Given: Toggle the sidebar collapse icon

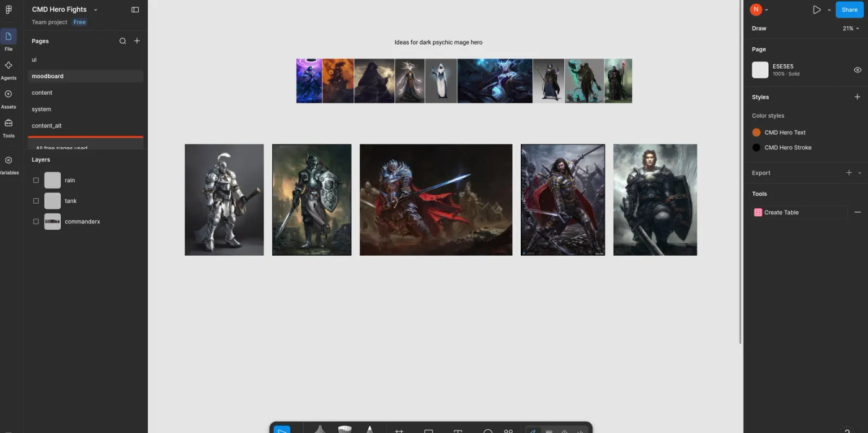Looking at the screenshot, I should pos(135,9).
